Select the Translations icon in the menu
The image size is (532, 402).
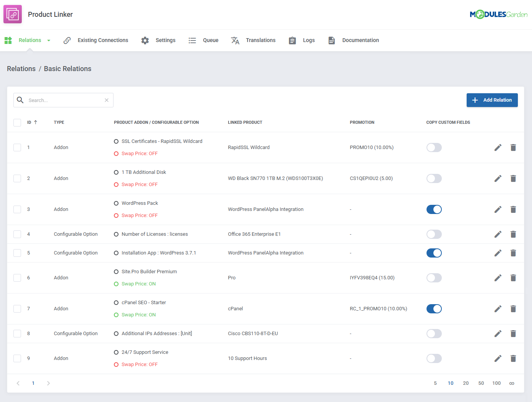point(235,40)
